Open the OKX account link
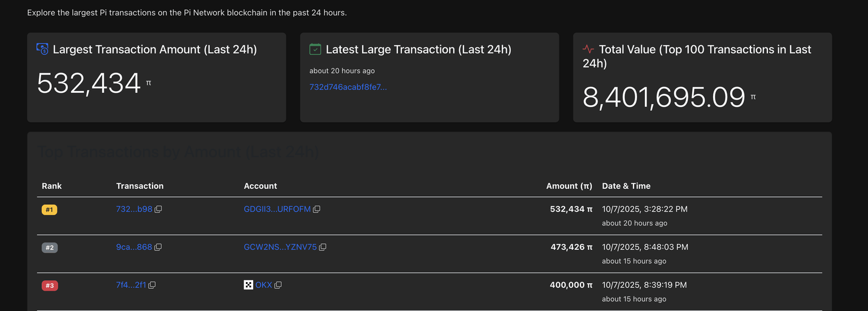This screenshot has width=868, height=311. (263, 285)
